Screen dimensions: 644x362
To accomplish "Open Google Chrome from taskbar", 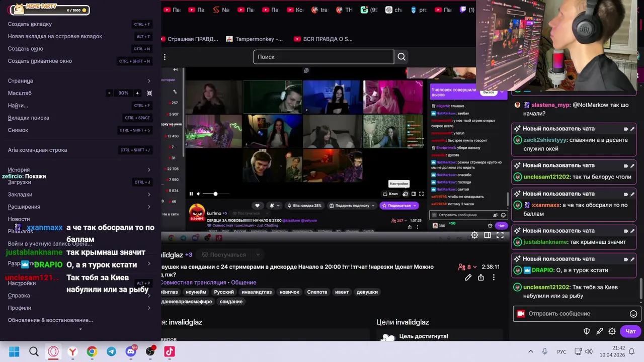I will pos(92,351).
